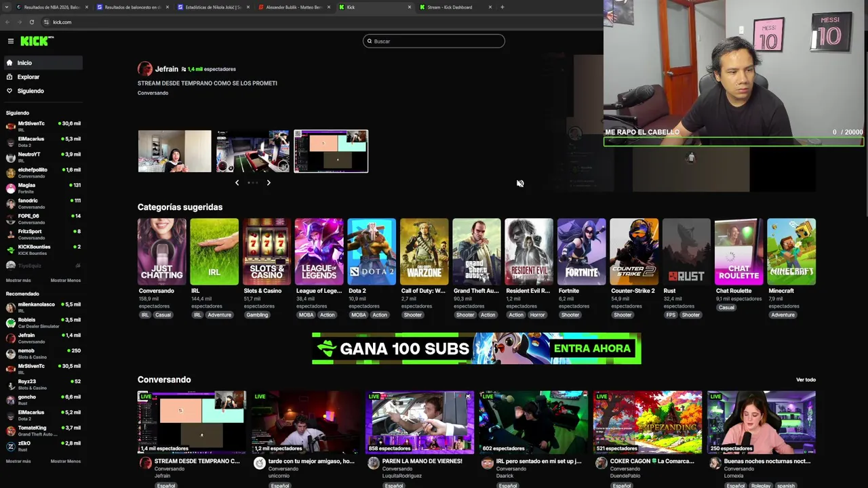Open goncho recommended channel

(43, 399)
